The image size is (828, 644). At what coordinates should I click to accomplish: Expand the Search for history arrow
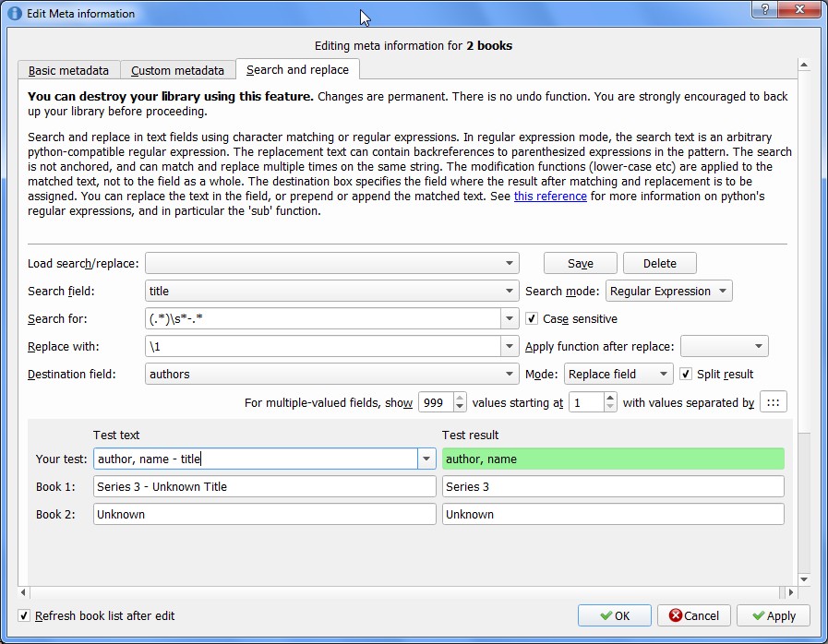coord(510,319)
